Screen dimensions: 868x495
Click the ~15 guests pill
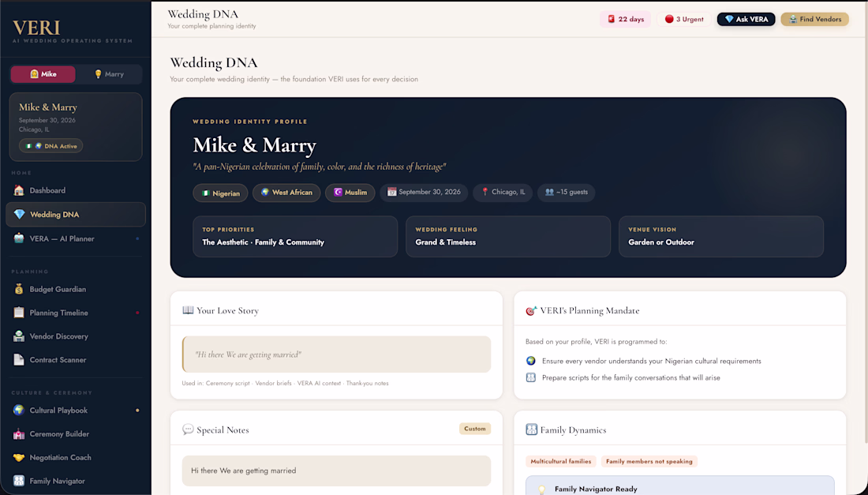[x=567, y=192]
